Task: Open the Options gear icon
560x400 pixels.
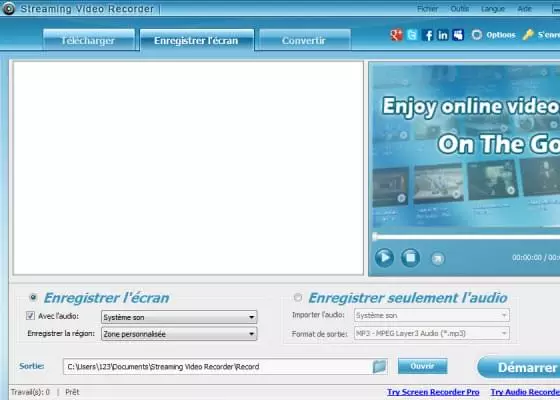Action: (x=477, y=35)
